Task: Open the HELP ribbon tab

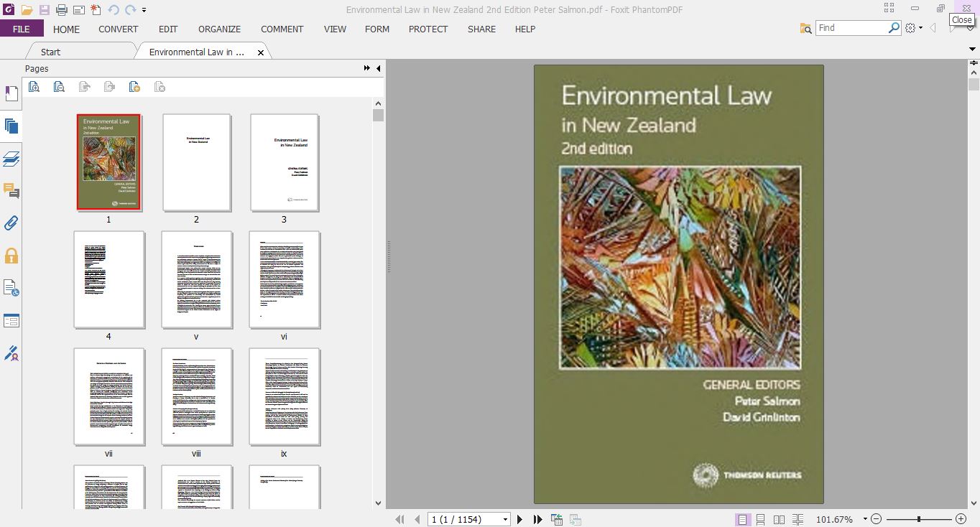Action: coord(525,29)
